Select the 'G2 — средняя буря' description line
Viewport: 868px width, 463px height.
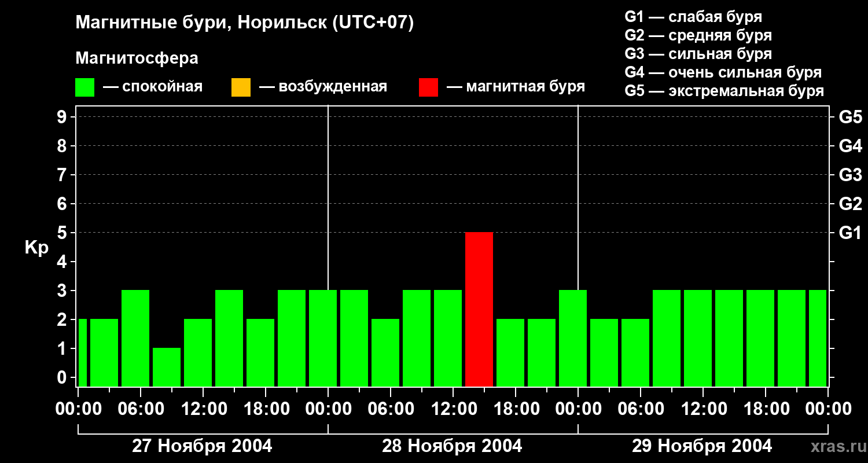click(698, 35)
